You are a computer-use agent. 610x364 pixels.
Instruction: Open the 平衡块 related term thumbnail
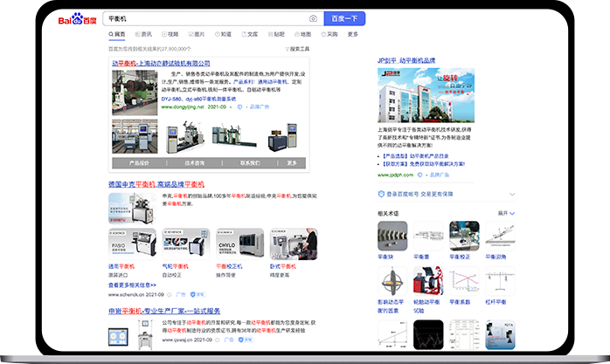[x=392, y=236]
